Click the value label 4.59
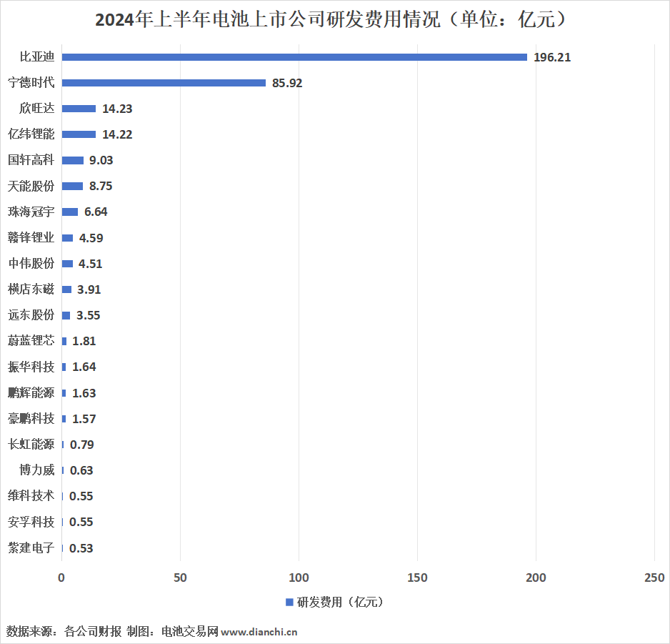 [91, 238]
